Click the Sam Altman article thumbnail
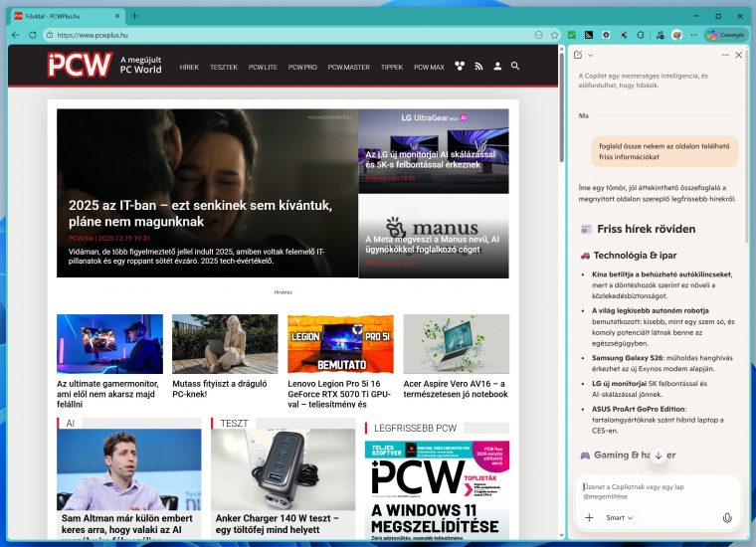The height and width of the screenshot is (547, 756). (x=128, y=467)
